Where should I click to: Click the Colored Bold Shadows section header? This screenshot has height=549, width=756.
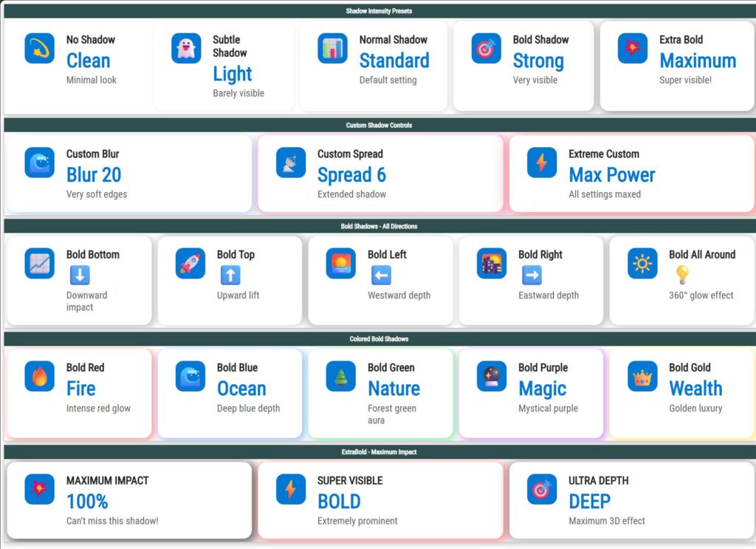tap(378, 339)
